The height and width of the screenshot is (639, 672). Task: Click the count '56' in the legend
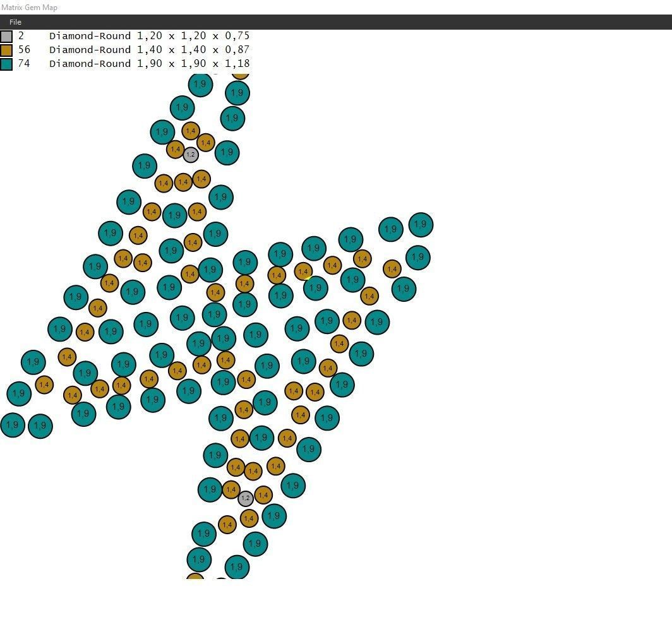tap(24, 50)
